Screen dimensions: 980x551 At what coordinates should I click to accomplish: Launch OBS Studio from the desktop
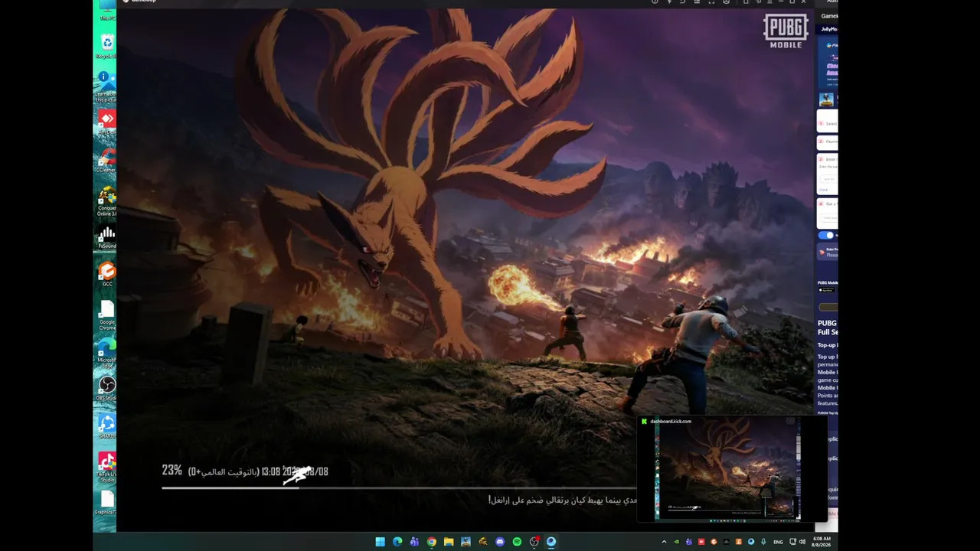[107, 388]
